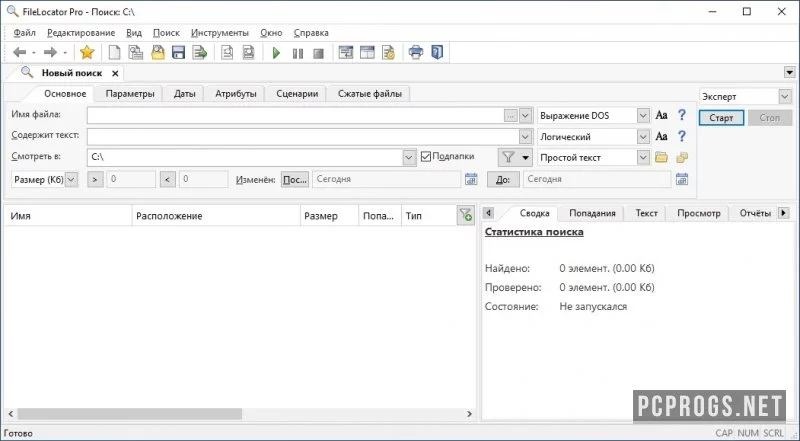The width and height of the screenshot is (800, 441).
Task: Stop search using toolbar square icon
Action: pos(318,53)
